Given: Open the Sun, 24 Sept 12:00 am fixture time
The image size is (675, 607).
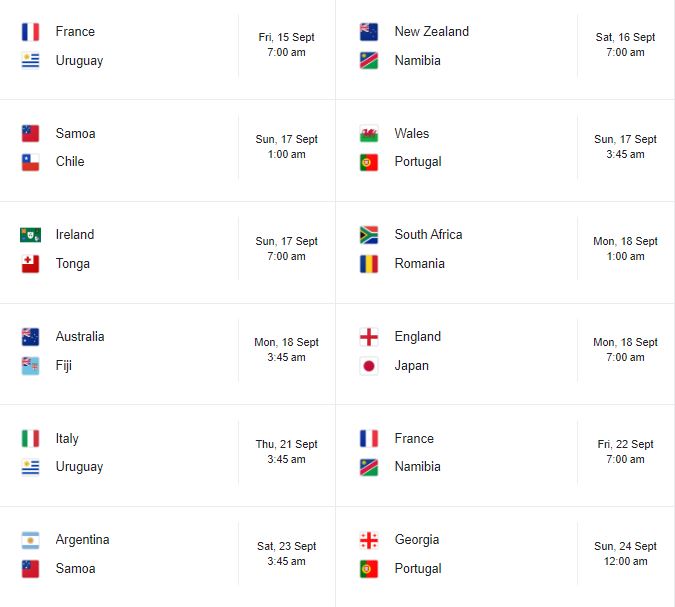Looking at the screenshot, I should click(x=625, y=554).
